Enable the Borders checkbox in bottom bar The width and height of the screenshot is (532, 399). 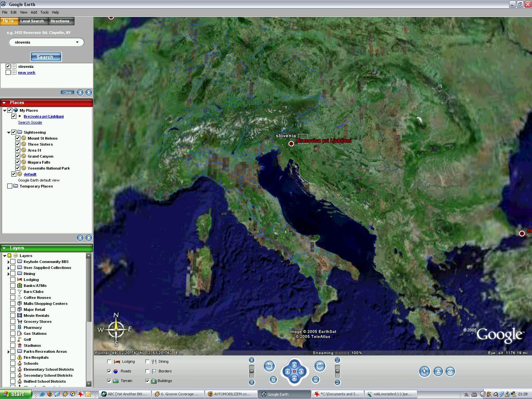click(147, 371)
